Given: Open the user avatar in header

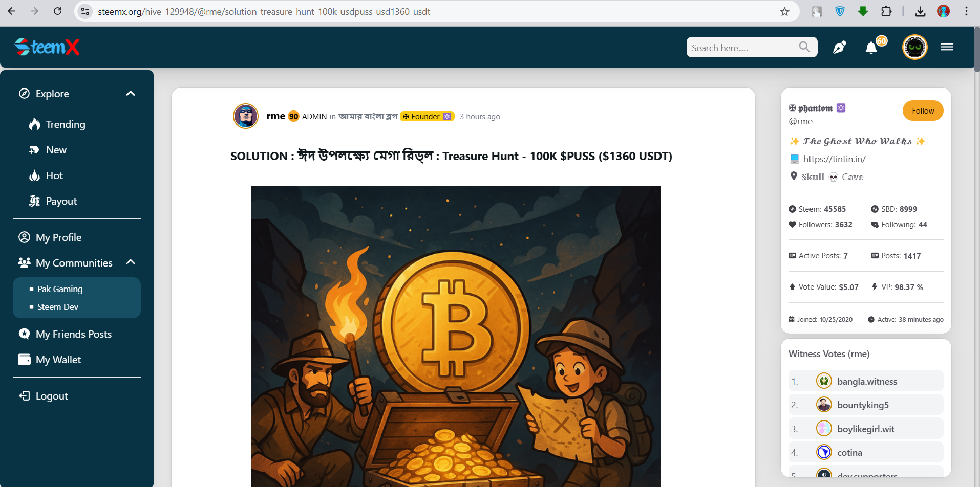Looking at the screenshot, I should [x=915, y=47].
